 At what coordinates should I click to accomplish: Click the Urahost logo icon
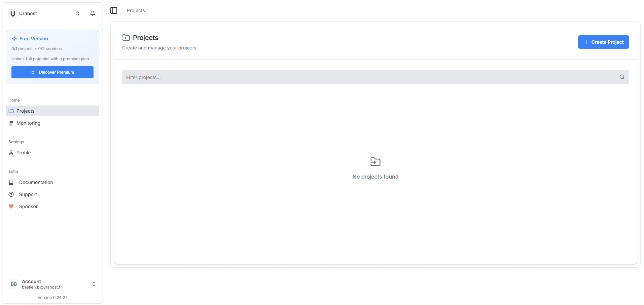[x=12, y=13]
